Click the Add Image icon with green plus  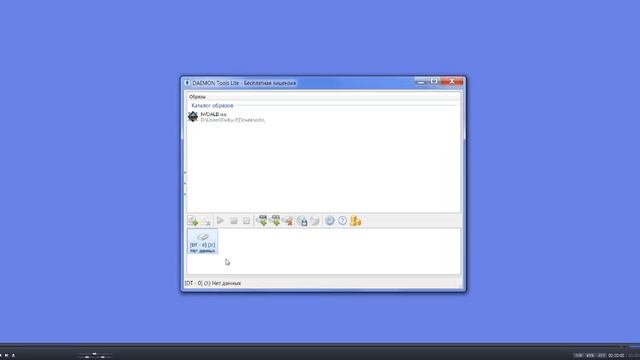193,221
